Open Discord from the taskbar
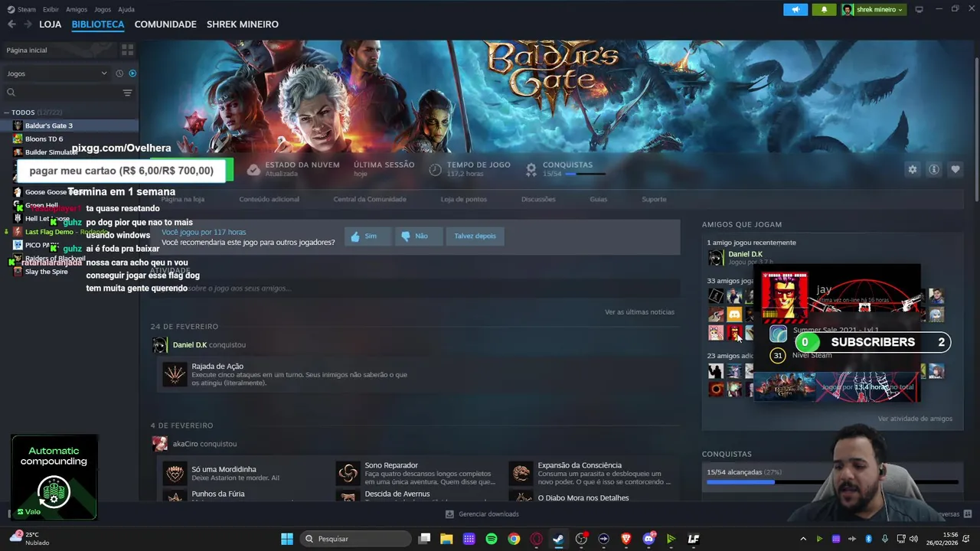Viewport: 980px width, 551px height. pos(648,539)
